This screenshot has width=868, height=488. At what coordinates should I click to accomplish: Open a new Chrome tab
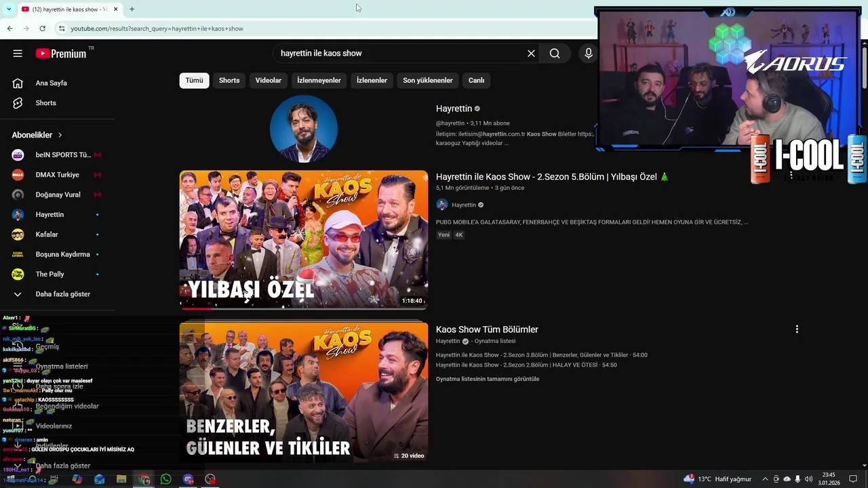[132, 9]
